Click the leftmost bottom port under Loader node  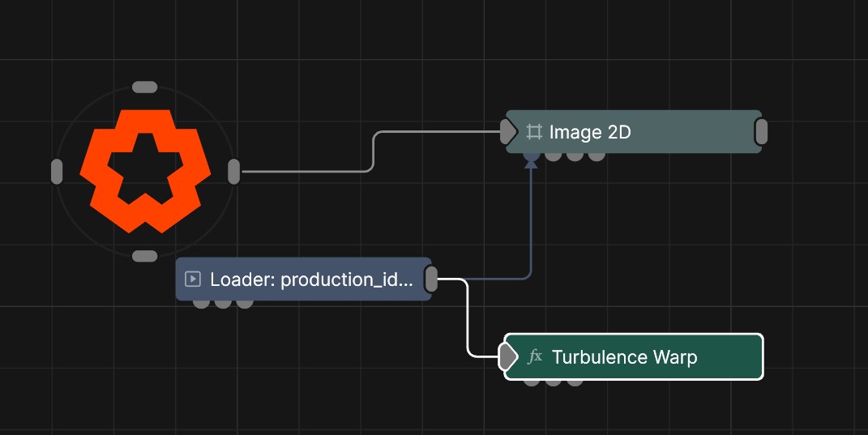point(201,304)
